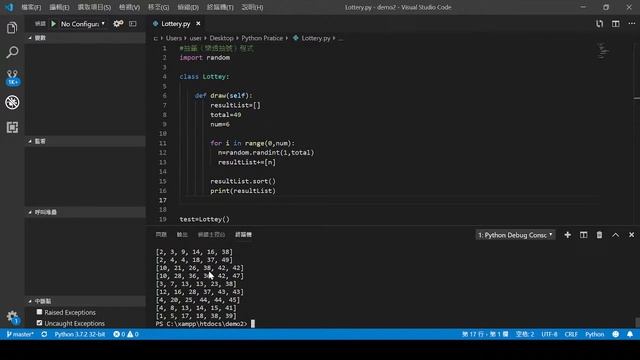Open the Extensions view in activity bar
640x360 pixels.
click(12, 127)
